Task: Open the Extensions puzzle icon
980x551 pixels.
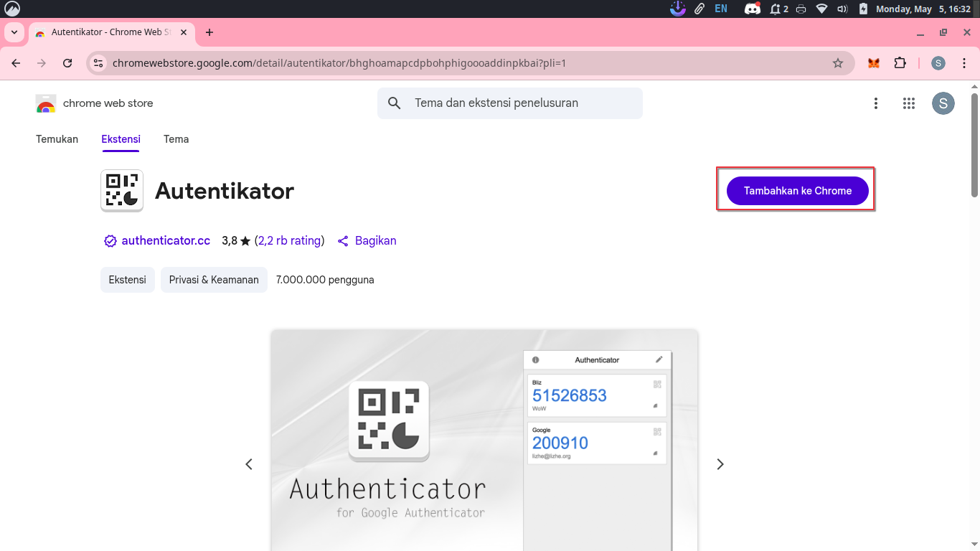Action: (900, 63)
